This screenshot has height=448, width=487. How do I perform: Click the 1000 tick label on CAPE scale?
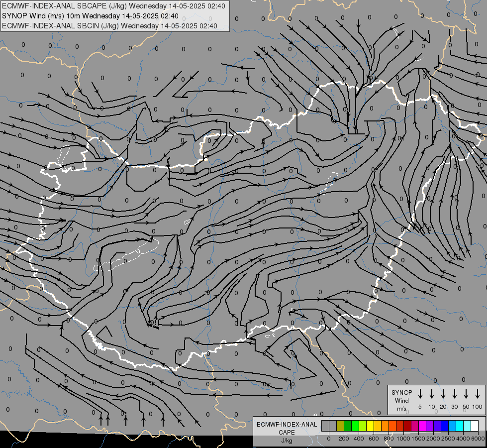click(403, 439)
